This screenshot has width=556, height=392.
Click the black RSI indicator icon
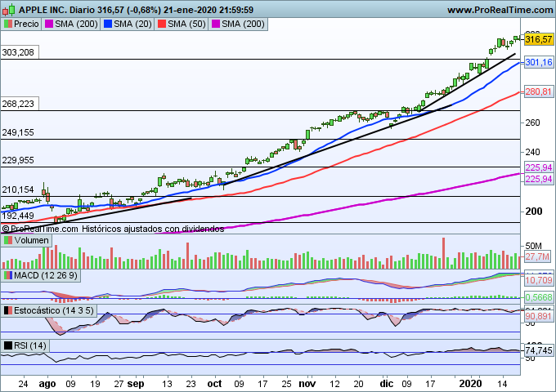[8, 345]
